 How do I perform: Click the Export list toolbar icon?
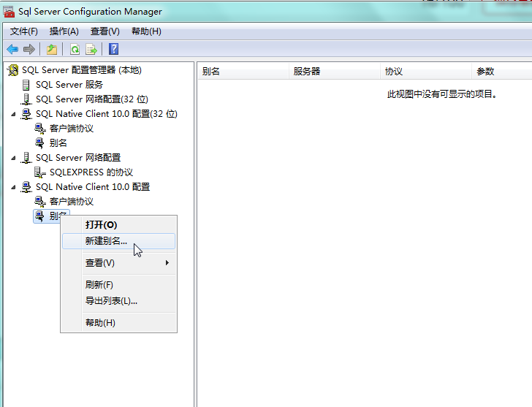(x=91, y=50)
